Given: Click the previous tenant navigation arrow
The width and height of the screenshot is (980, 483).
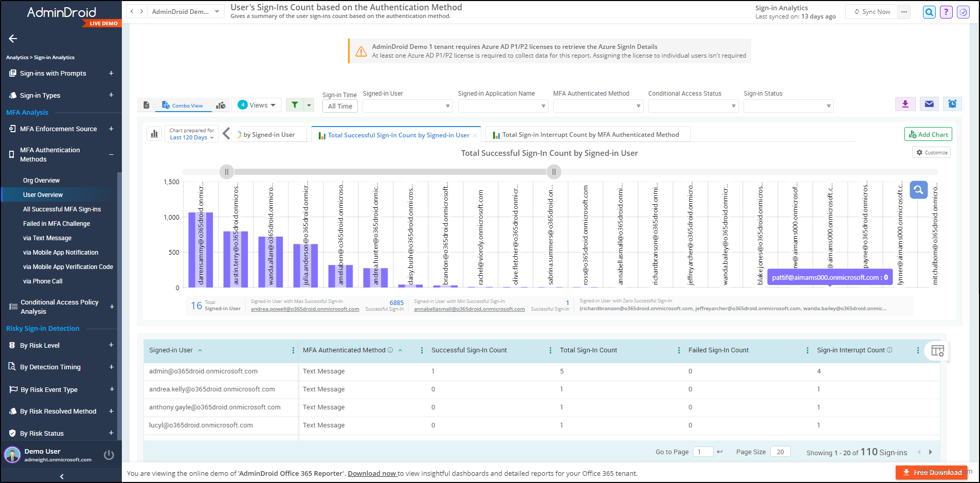Looking at the screenshot, I should click(x=132, y=11).
